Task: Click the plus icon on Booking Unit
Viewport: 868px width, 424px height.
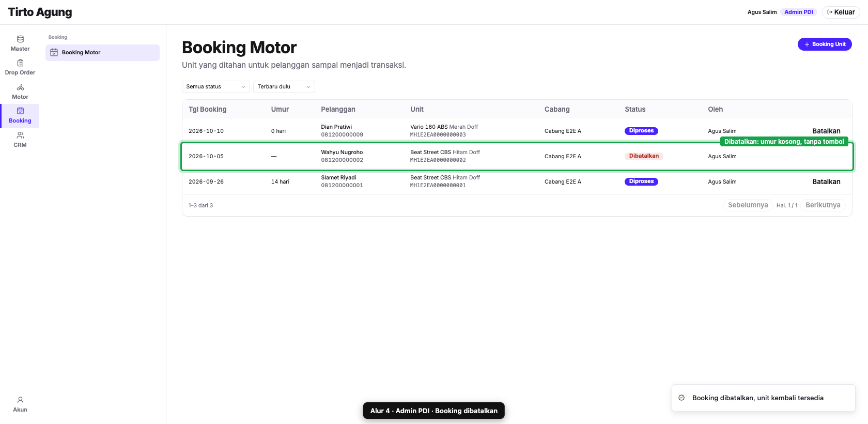Action: [807, 44]
